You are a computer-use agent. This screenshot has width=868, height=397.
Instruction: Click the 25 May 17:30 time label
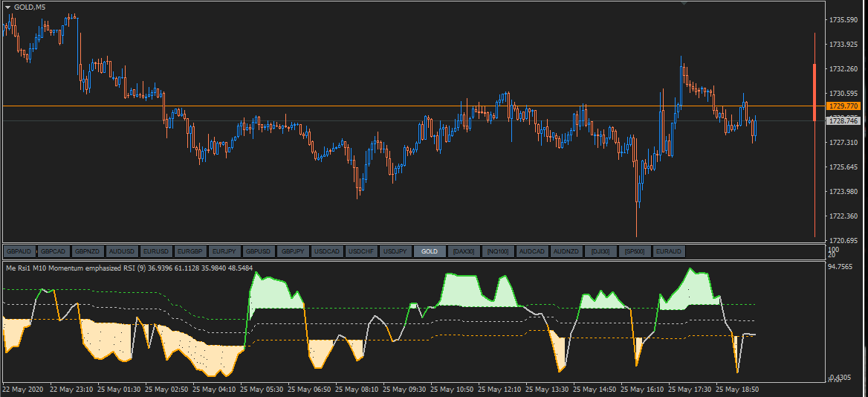pyautogui.click(x=691, y=390)
